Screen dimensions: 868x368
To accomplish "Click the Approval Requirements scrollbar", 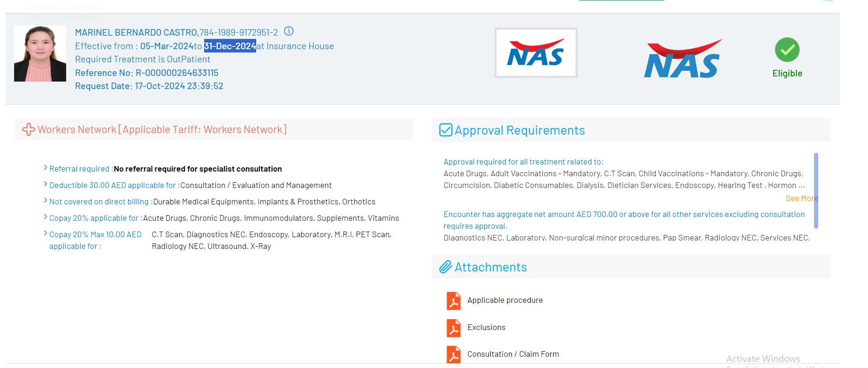I will click(x=816, y=191).
